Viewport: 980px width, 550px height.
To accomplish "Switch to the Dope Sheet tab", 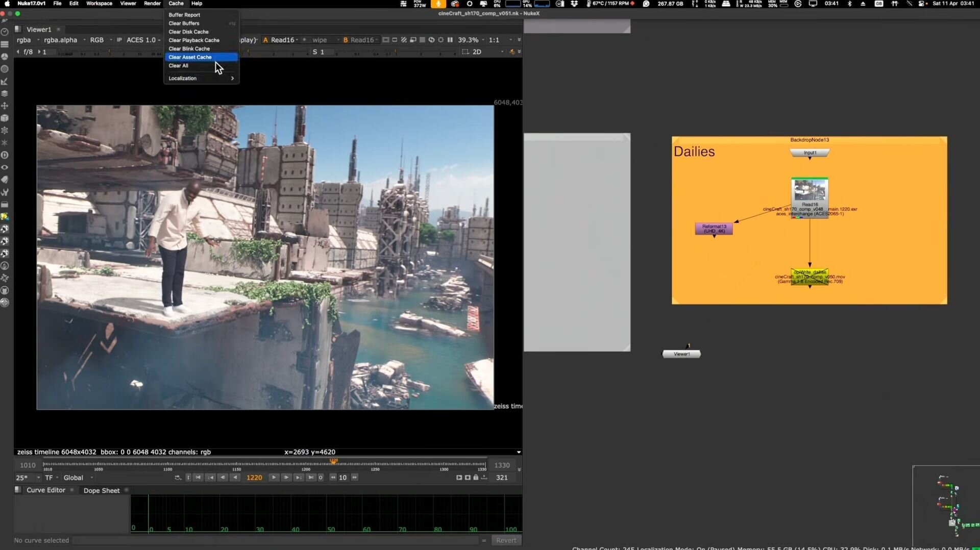I will [x=102, y=490].
